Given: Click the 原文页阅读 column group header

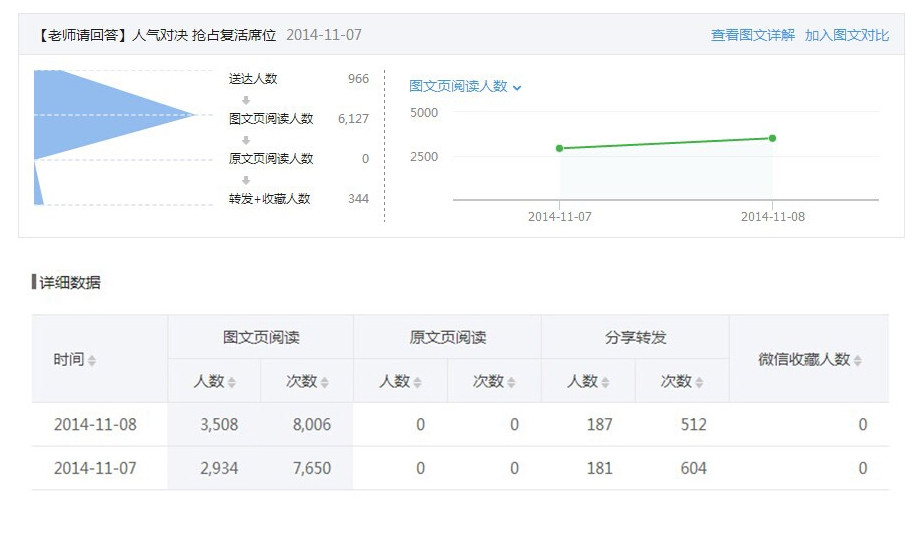Looking at the screenshot, I should coord(448,337).
